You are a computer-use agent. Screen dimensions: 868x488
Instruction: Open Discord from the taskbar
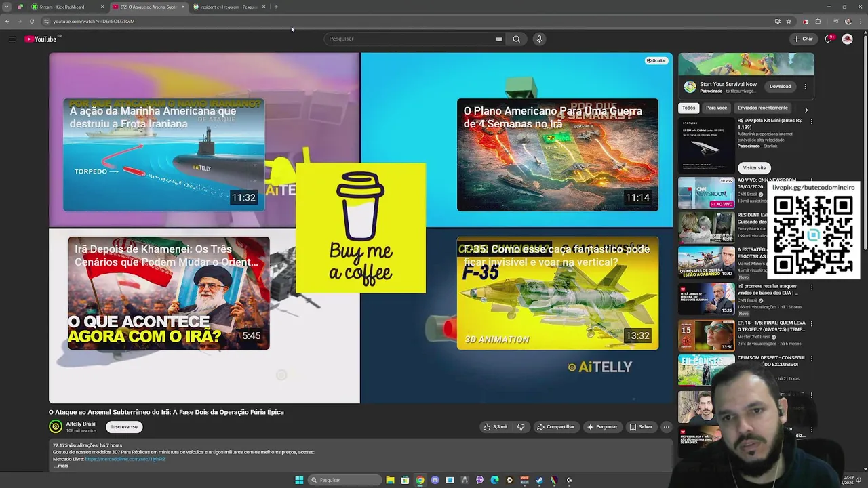[435, 480]
